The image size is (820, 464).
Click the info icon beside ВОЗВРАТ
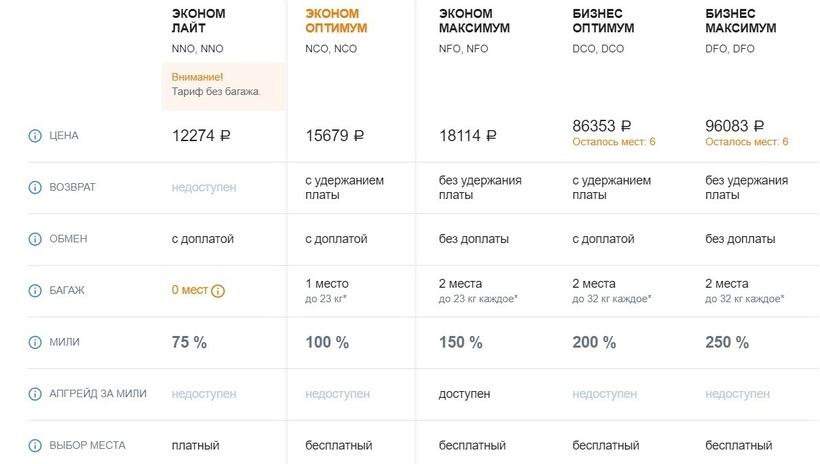click(x=36, y=187)
